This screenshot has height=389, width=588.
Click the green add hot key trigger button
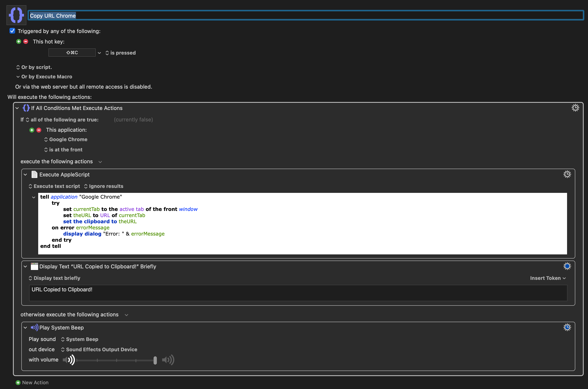point(19,41)
